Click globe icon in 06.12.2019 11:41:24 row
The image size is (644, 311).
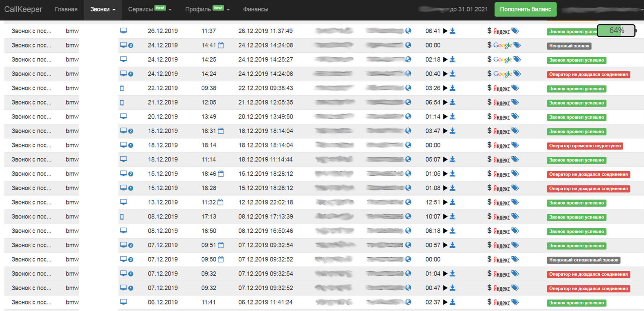click(408, 303)
